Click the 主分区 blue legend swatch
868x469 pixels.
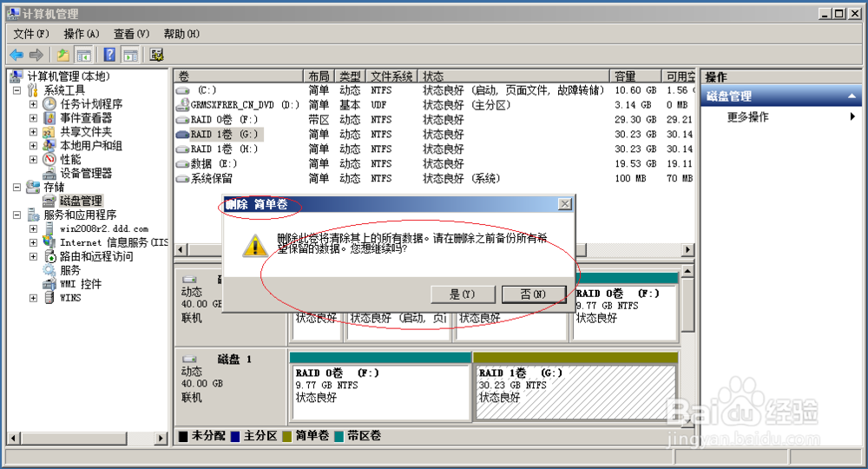pyautogui.click(x=235, y=436)
